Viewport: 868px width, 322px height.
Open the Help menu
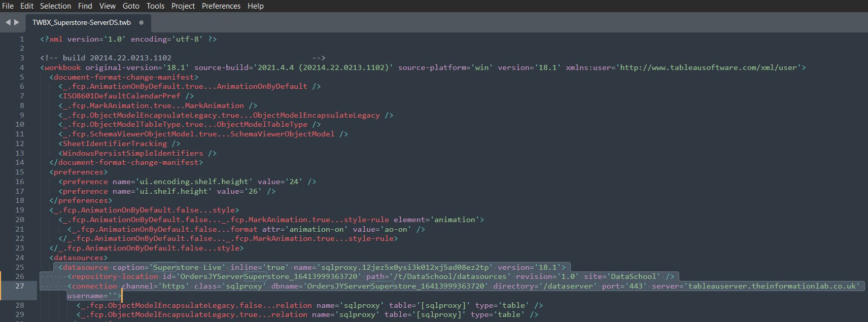[x=256, y=6]
